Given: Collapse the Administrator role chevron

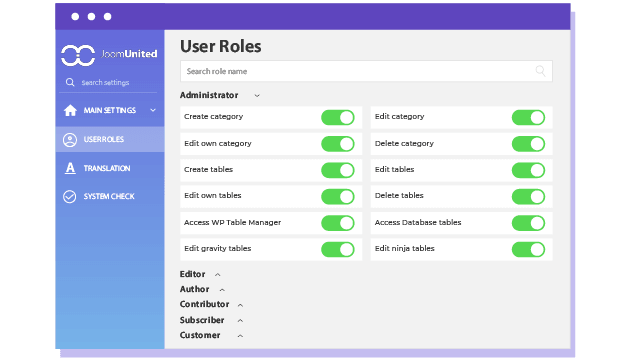Looking at the screenshot, I should (x=257, y=96).
